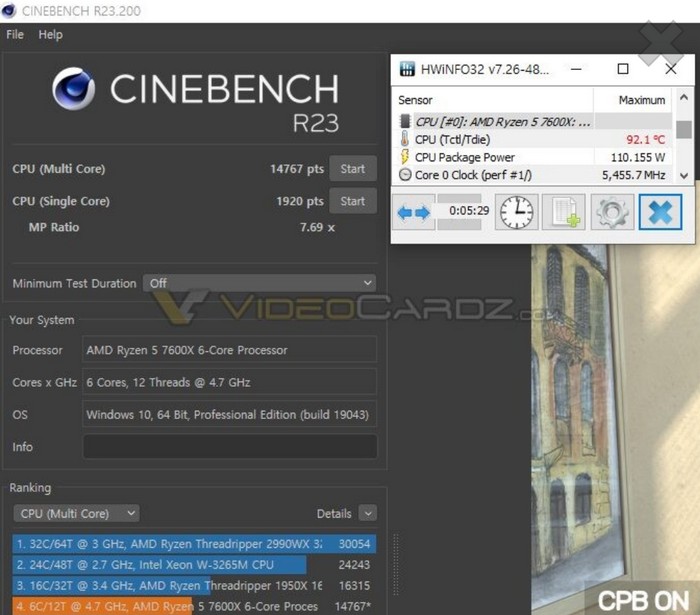Start the CPU Multi Core test
700x615 pixels.
[352, 169]
